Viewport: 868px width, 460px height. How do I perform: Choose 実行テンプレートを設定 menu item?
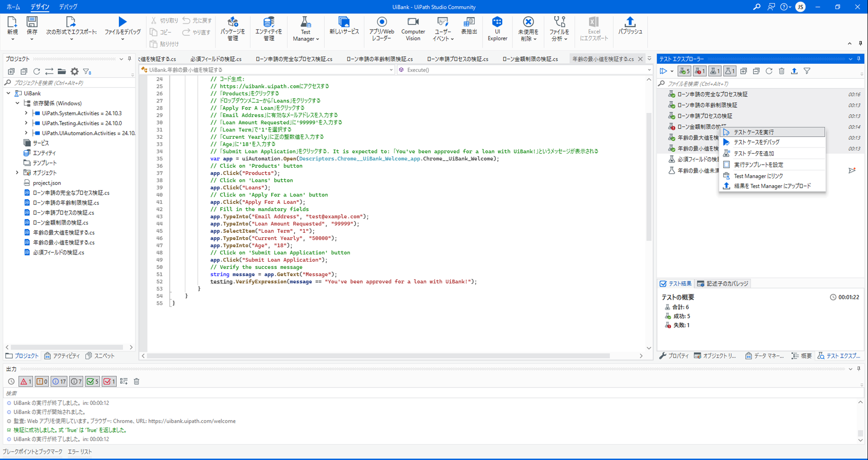(772, 165)
